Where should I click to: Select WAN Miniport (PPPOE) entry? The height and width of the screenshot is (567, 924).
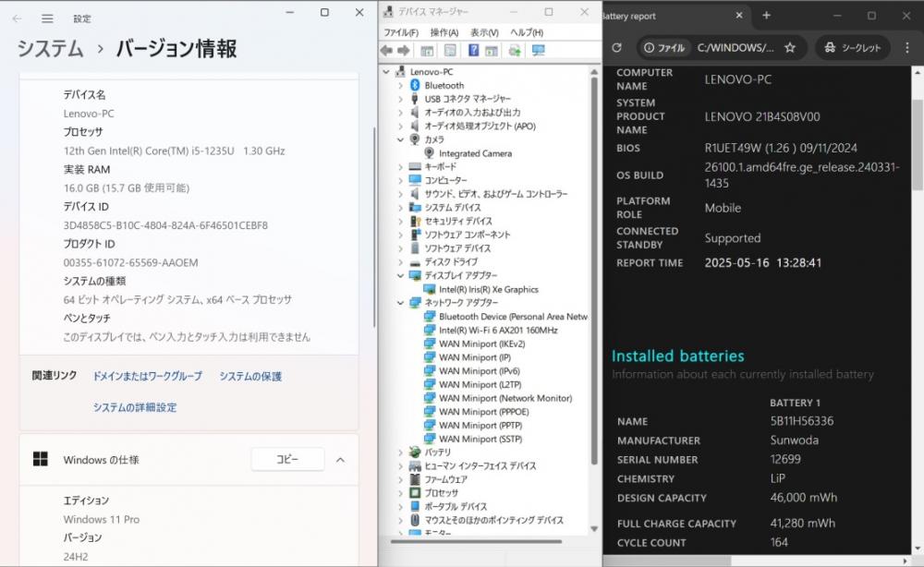(x=484, y=412)
